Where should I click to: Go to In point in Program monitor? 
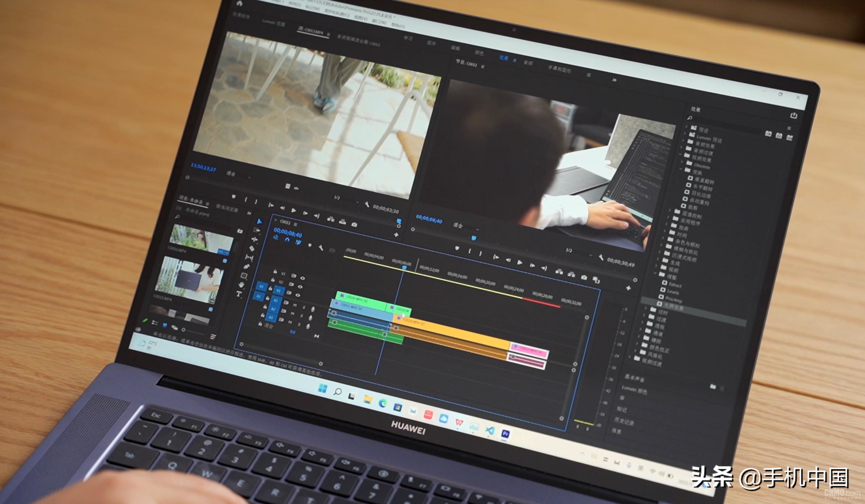[496, 257]
